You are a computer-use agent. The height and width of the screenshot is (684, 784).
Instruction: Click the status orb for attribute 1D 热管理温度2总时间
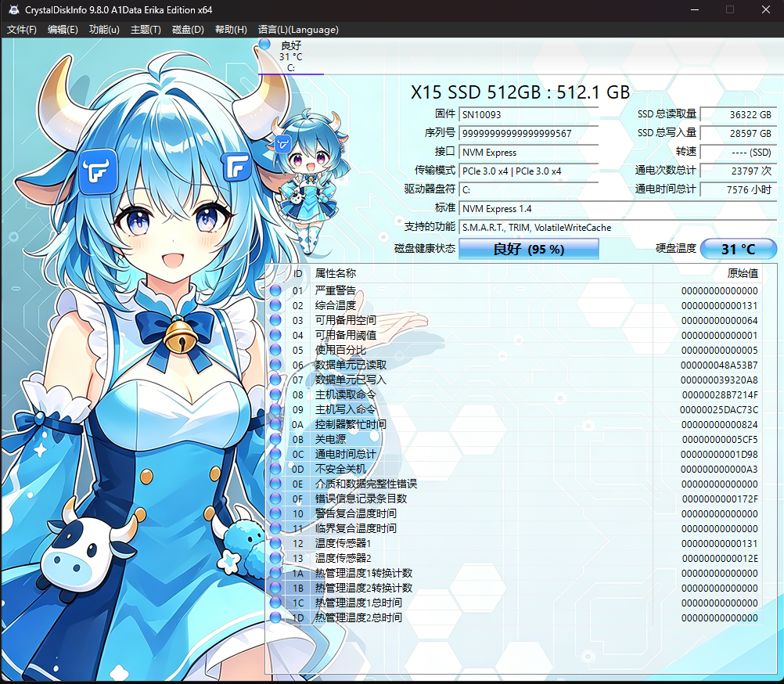coord(275,617)
